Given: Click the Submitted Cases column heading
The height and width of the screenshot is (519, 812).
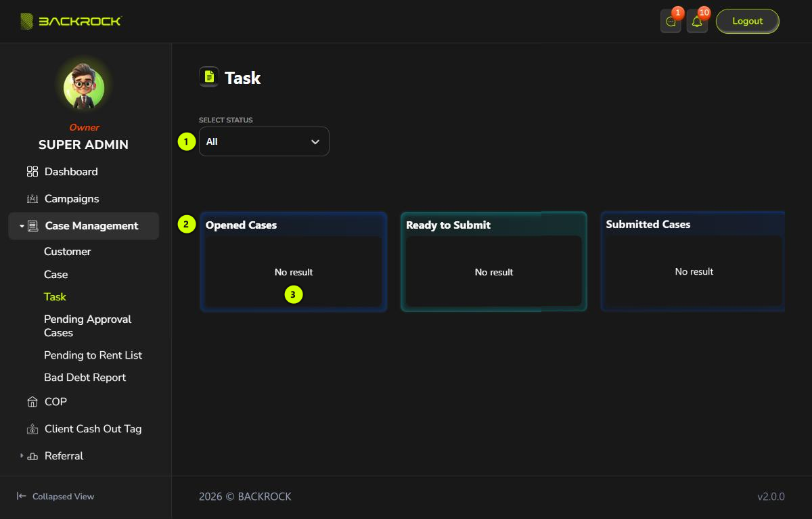Looking at the screenshot, I should pos(648,225).
